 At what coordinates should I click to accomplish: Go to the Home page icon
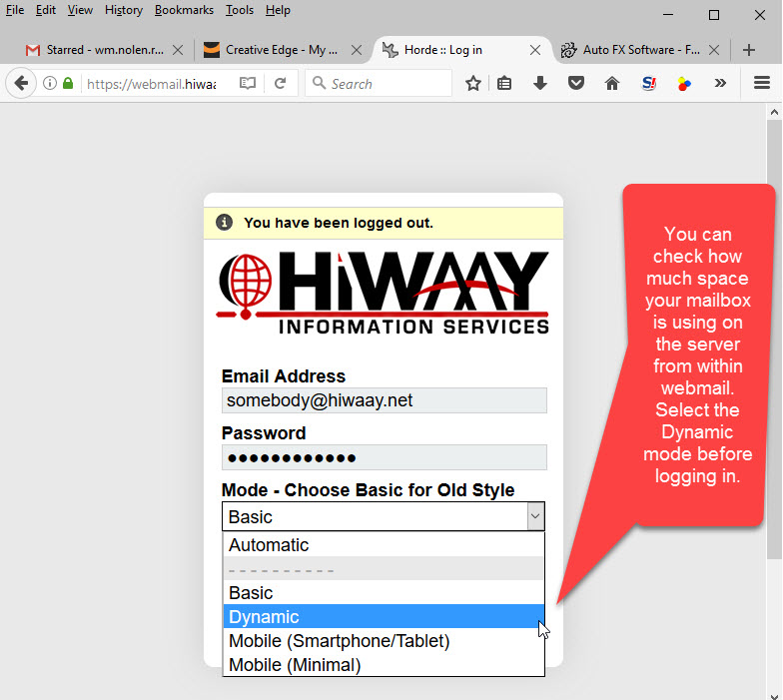pos(611,83)
